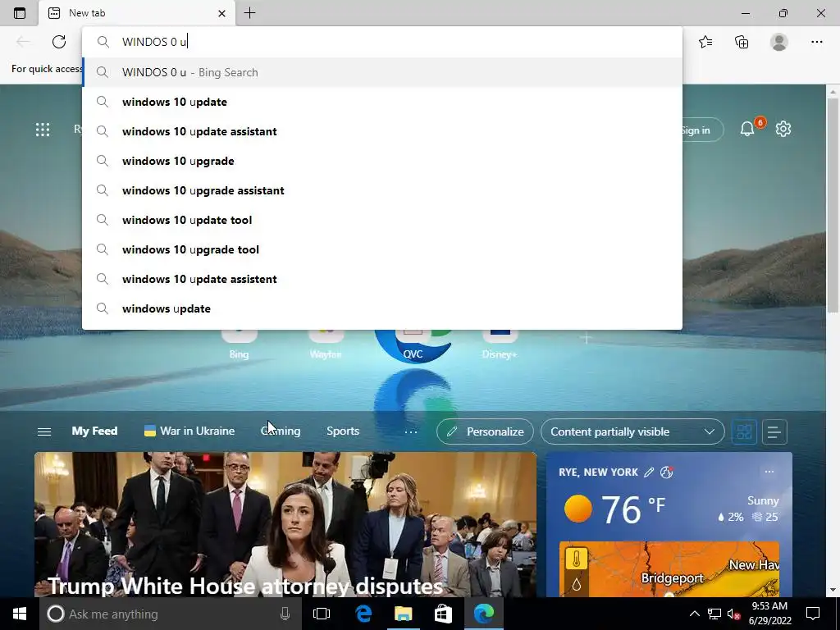Open page settings gear icon

pyautogui.click(x=783, y=129)
